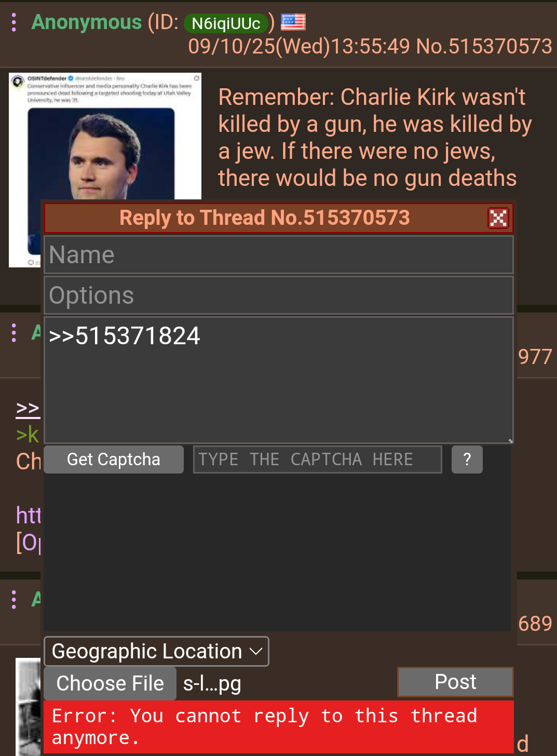Screen dimensions: 557x756
Task: Click the captcha text entry field
Action: 317,460
